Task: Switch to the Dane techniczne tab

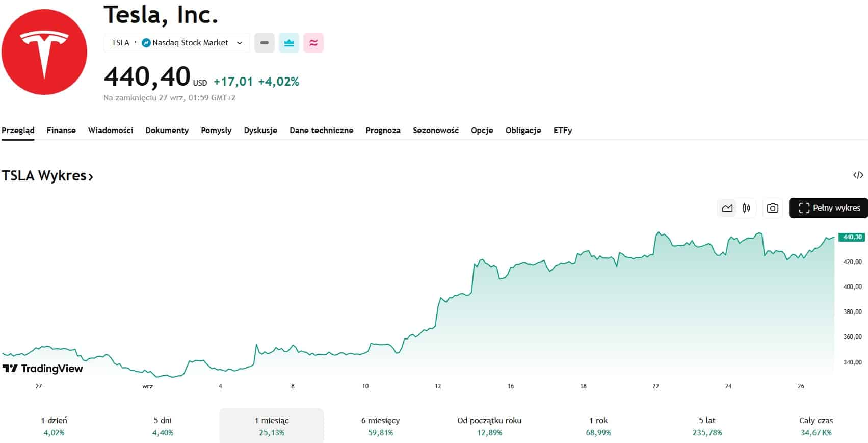Action: tap(321, 131)
